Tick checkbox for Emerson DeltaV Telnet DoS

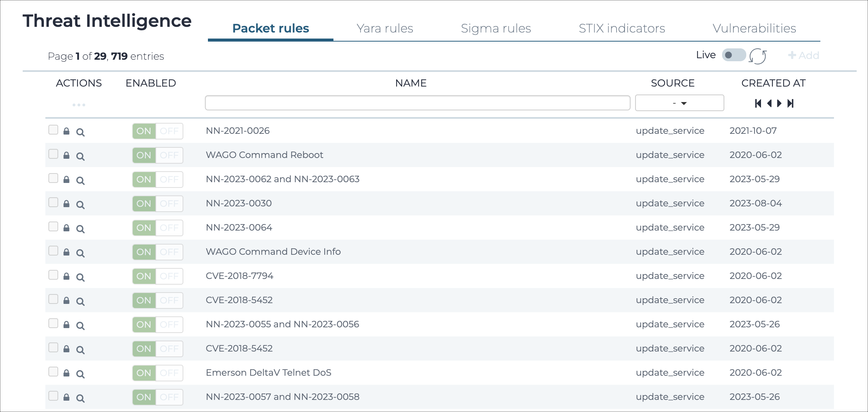pyautogui.click(x=53, y=372)
